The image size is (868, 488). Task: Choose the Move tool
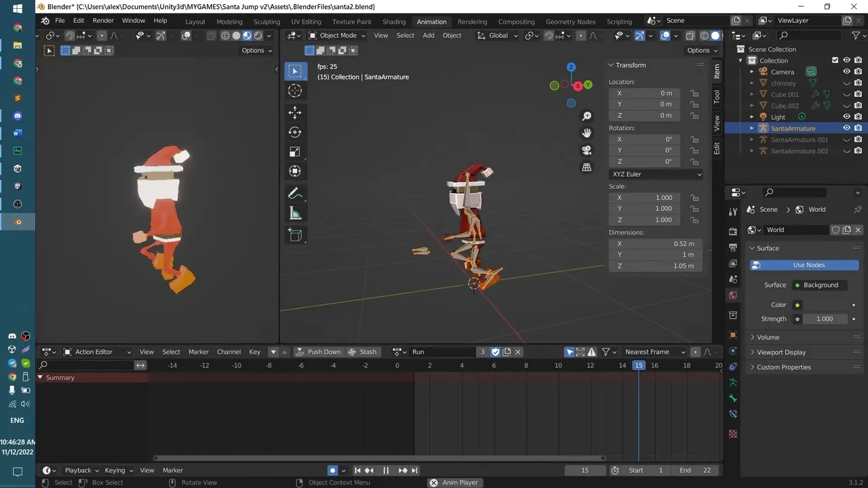295,113
